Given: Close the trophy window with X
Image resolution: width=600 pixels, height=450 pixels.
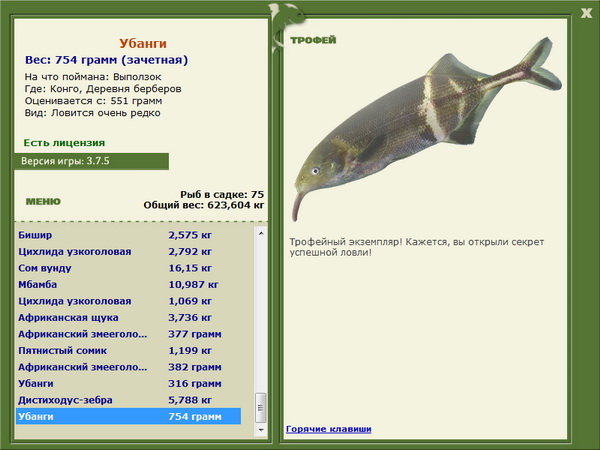Looking at the screenshot, I should (x=586, y=13).
